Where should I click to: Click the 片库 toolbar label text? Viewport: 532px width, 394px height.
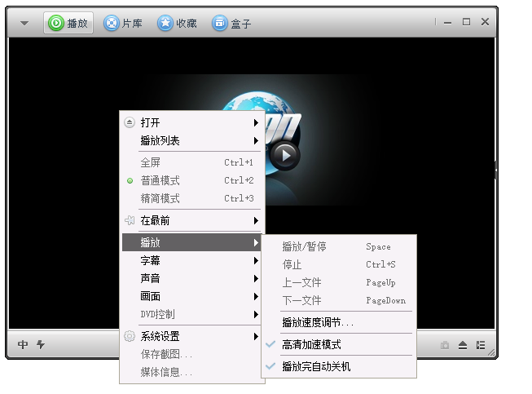click(132, 24)
